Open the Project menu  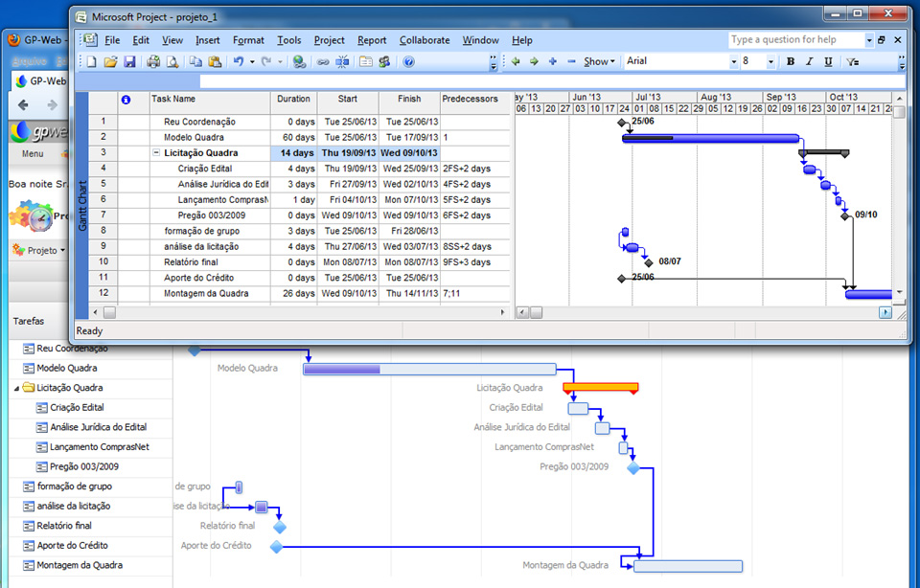pyautogui.click(x=329, y=40)
